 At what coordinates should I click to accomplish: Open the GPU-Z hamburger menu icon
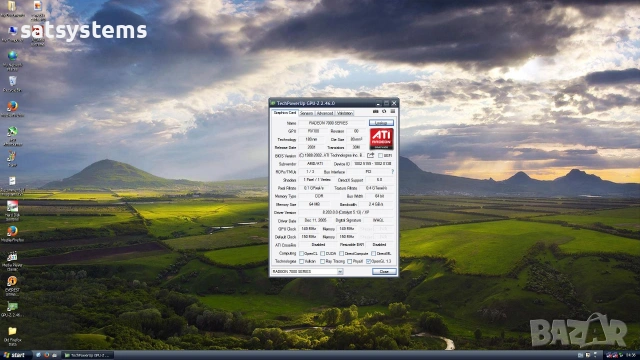point(393,111)
